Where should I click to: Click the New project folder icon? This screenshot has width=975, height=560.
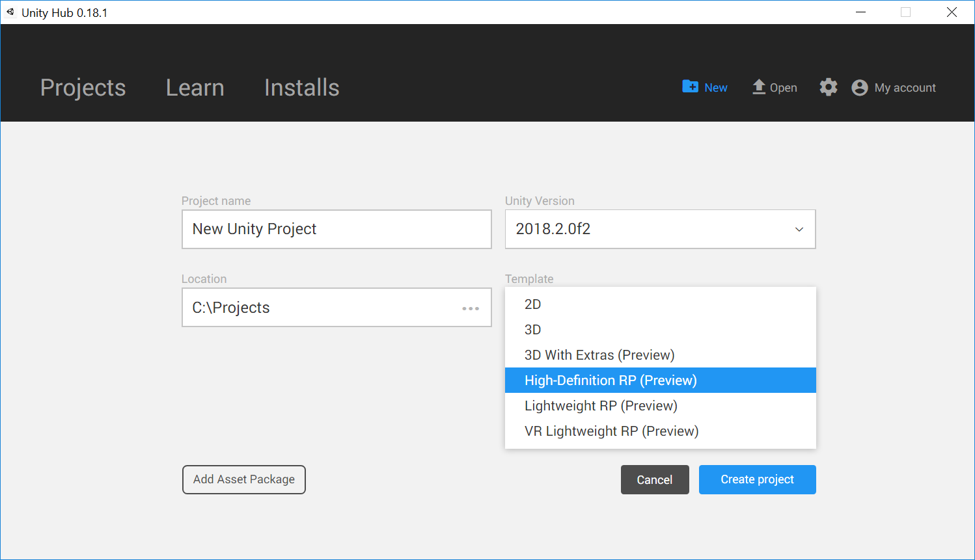690,87
